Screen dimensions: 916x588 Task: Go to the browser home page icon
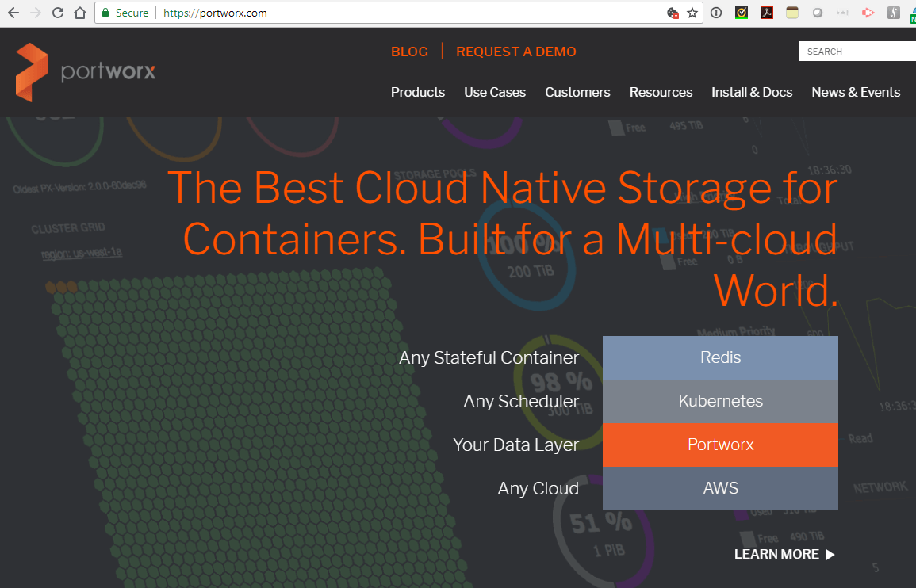(82, 13)
